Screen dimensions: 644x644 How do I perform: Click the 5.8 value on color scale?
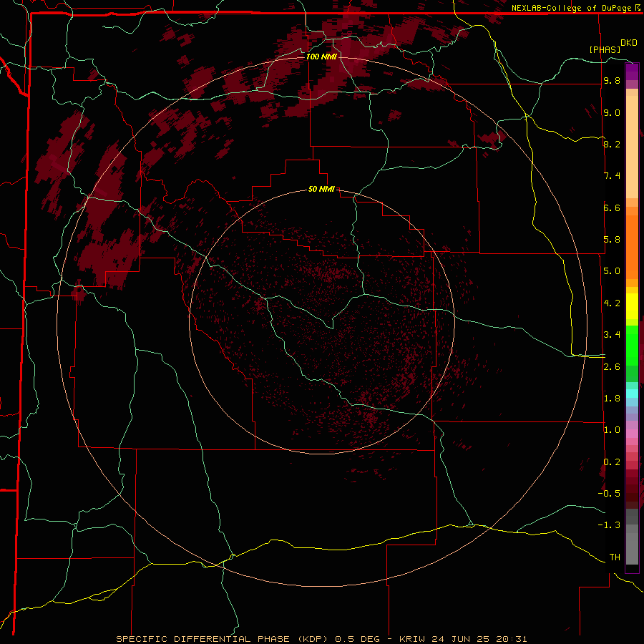(x=612, y=240)
